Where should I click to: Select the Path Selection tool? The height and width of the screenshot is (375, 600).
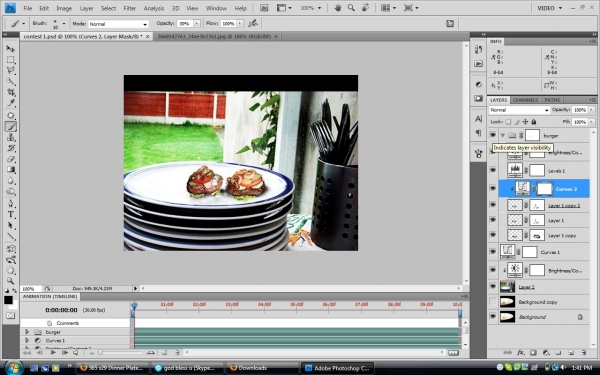pos(11,225)
